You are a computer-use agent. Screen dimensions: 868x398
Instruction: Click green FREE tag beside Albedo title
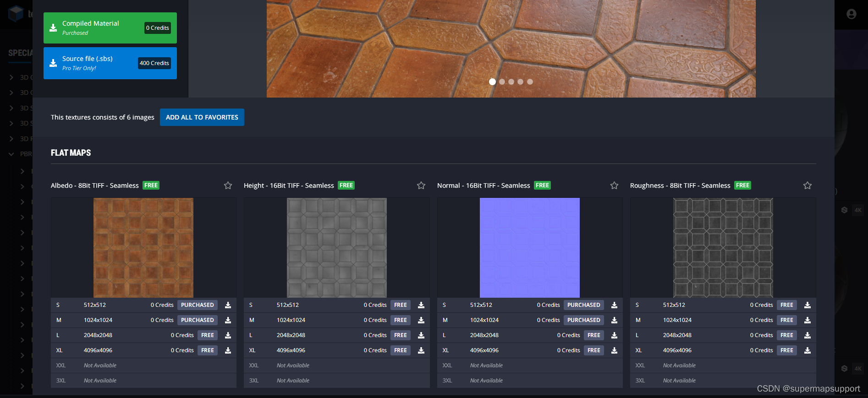(x=151, y=185)
